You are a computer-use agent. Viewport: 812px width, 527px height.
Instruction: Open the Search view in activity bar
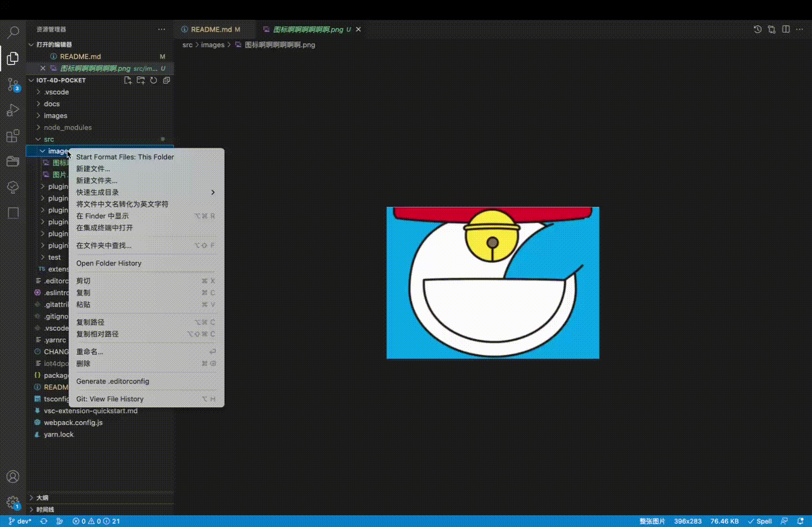[13, 32]
